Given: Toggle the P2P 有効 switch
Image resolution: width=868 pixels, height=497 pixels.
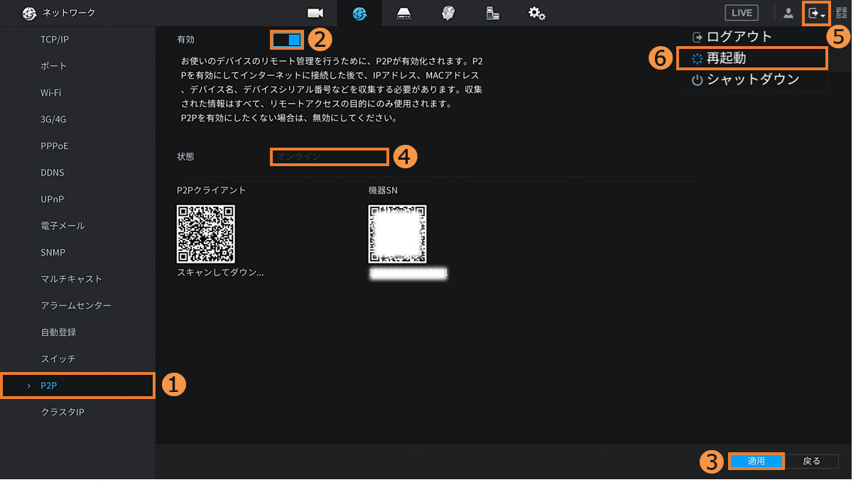Looking at the screenshot, I should 287,39.
